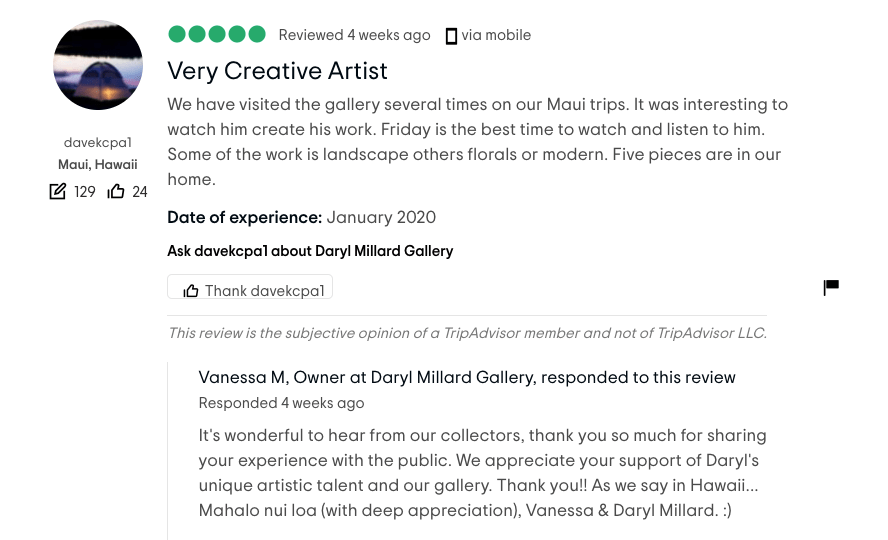The image size is (888, 540).
Task: Click the Responded 4 weeks ago text
Action: coord(281,403)
